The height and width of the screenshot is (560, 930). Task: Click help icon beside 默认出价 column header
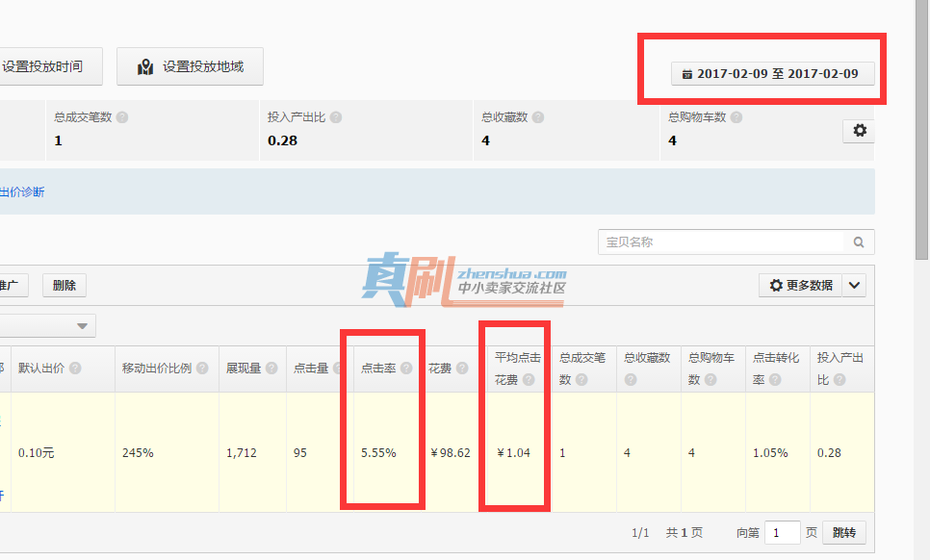[x=75, y=368]
